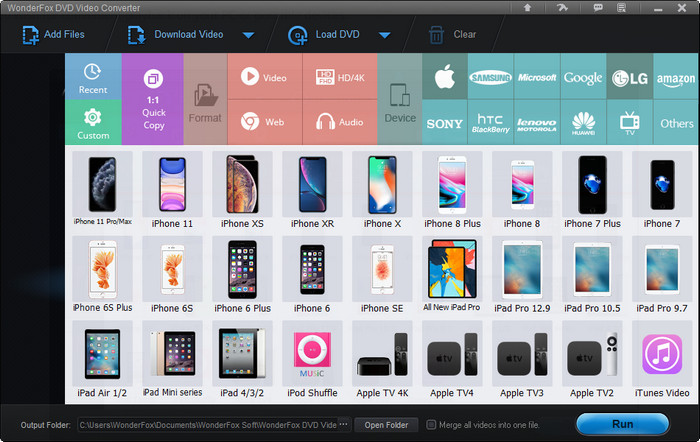This screenshot has height=442, width=700.
Task: Choose the Video format tile
Action: click(x=265, y=76)
